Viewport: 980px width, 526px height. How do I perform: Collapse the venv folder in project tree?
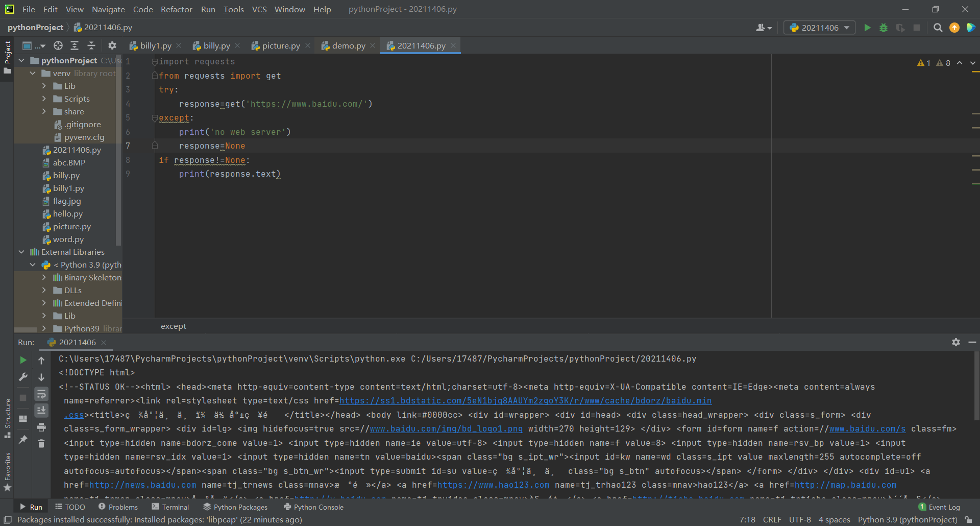pos(33,73)
